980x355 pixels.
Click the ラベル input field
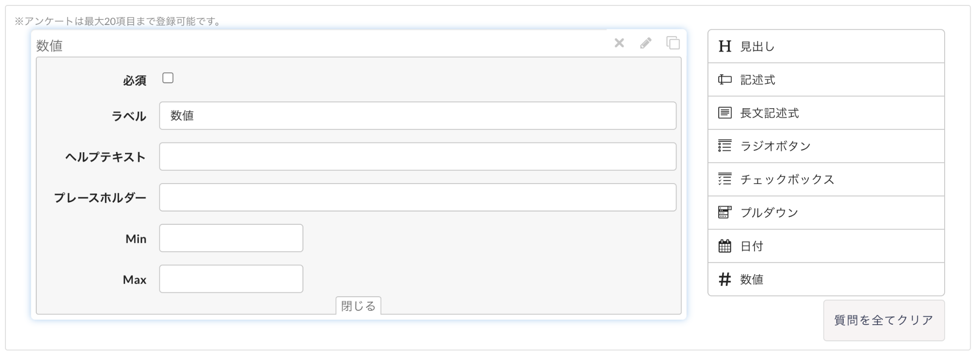point(418,116)
